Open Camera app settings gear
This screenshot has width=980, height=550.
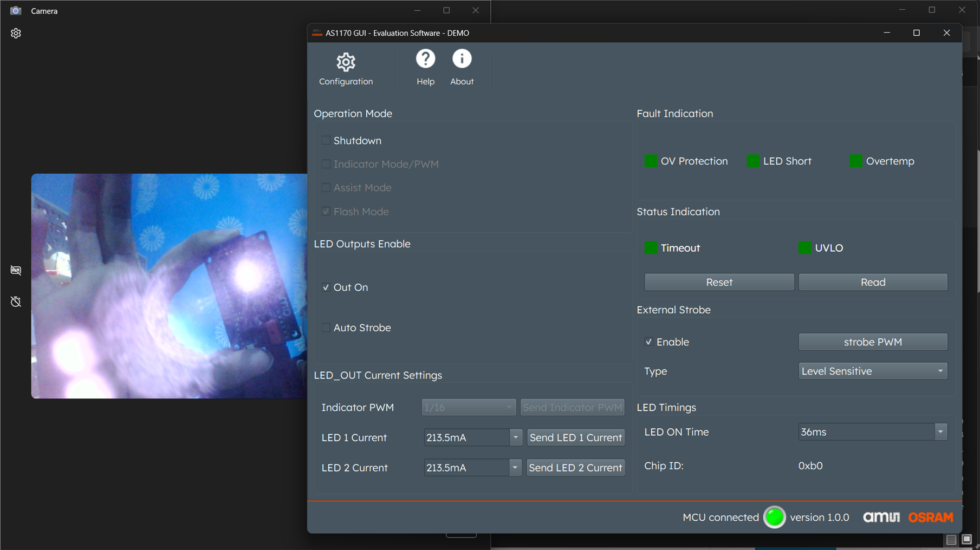click(x=16, y=34)
